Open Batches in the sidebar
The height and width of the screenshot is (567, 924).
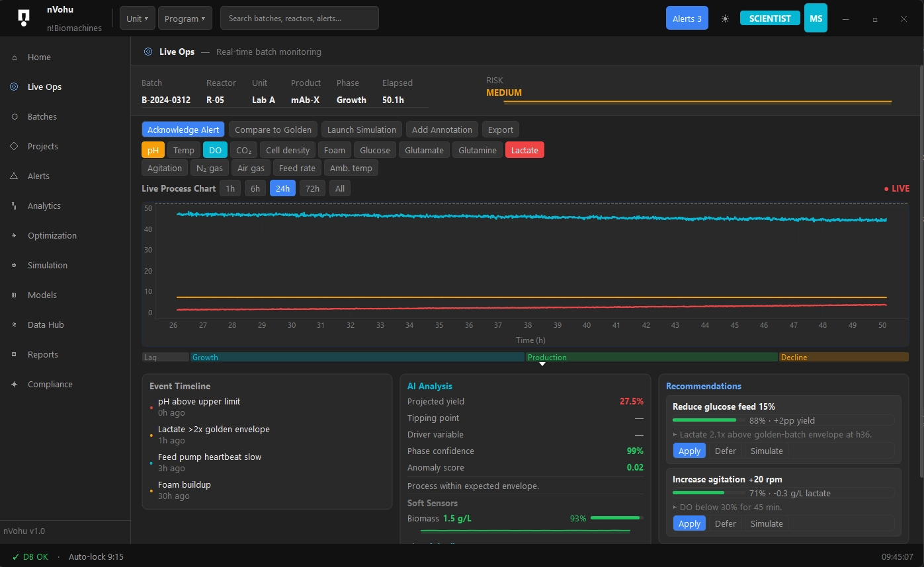coord(65,117)
